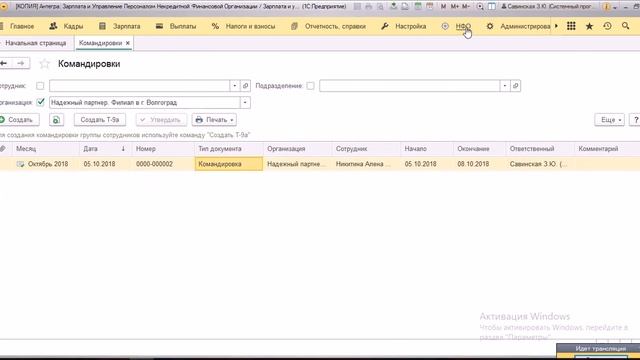This screenshot has height=360, width=640.
Task: Open the Кадры section
Action: coord(67,26)
